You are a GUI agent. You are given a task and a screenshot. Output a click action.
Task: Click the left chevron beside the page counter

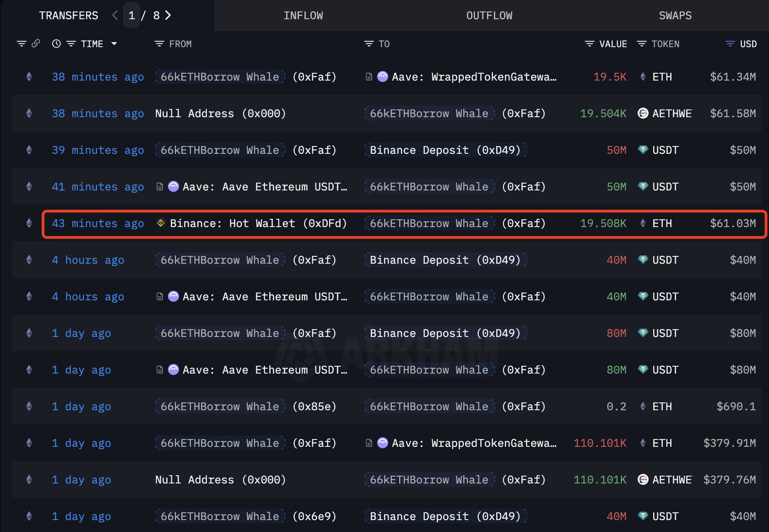[114, 15]
